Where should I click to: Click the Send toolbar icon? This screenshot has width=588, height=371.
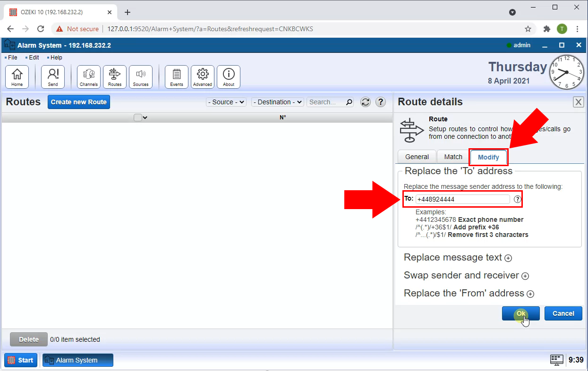(x=53, y=76)
